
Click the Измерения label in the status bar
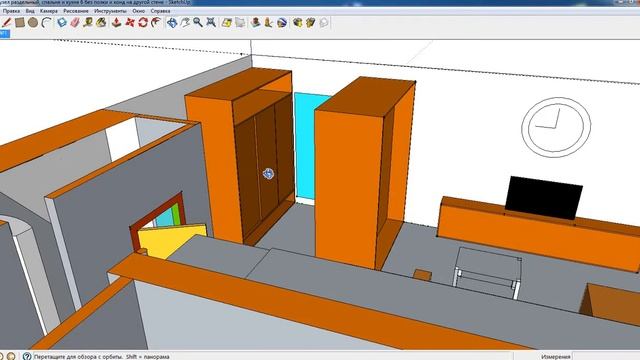click(x=556, y=356)
